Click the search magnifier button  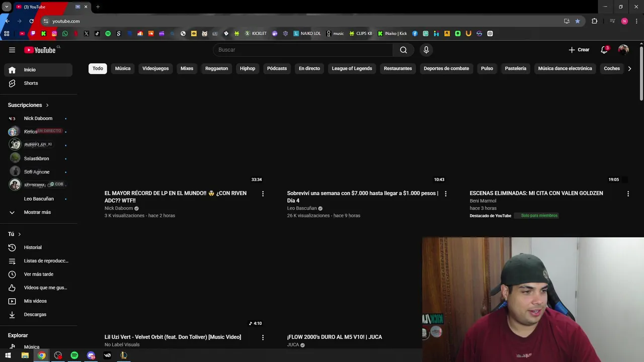click(x=404, y=50)
